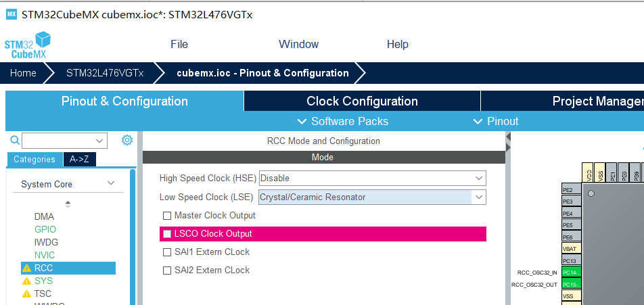This screenshot has width=644, height=305.
Task: Click the settings gear icon in categories panel
Action: [127, 141]
